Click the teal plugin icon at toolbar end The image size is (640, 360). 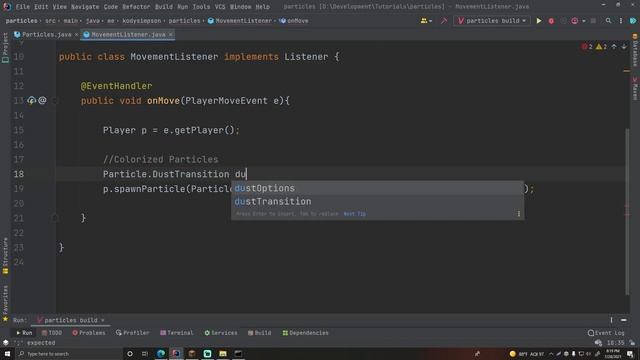[x=633, y=21]
